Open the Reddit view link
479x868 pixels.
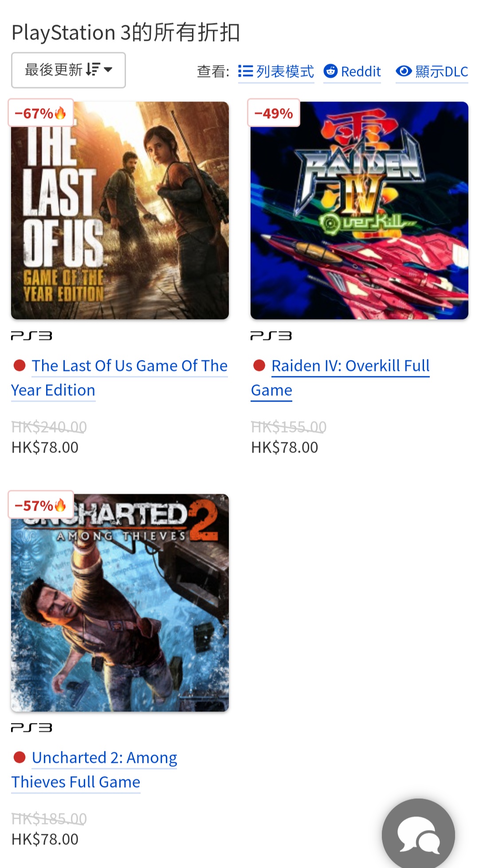click(352, 71)
